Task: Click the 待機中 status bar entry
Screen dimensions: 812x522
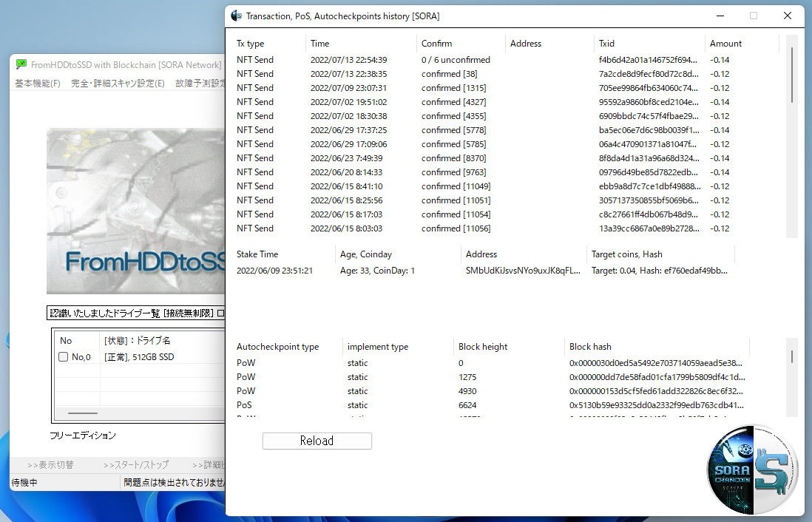Action: pyautogui.click(x=24, y=483)
